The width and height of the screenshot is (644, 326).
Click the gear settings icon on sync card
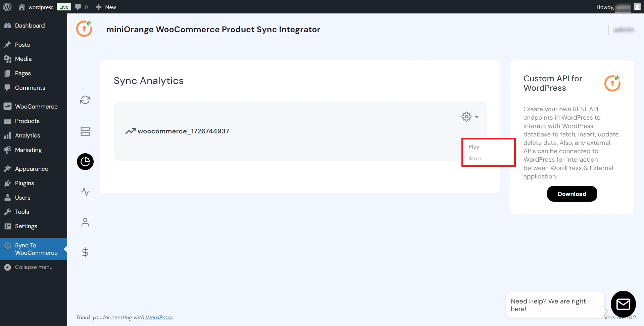point(466,117)
